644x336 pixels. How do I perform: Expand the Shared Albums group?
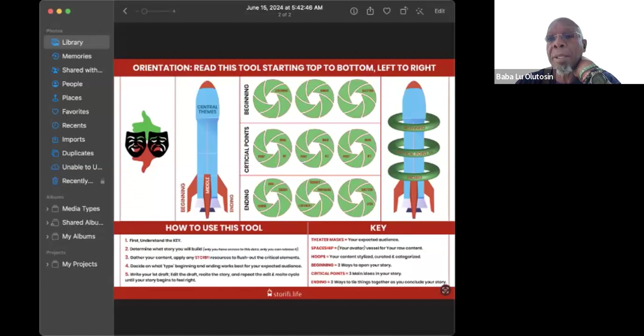click(x=47, y=223)
